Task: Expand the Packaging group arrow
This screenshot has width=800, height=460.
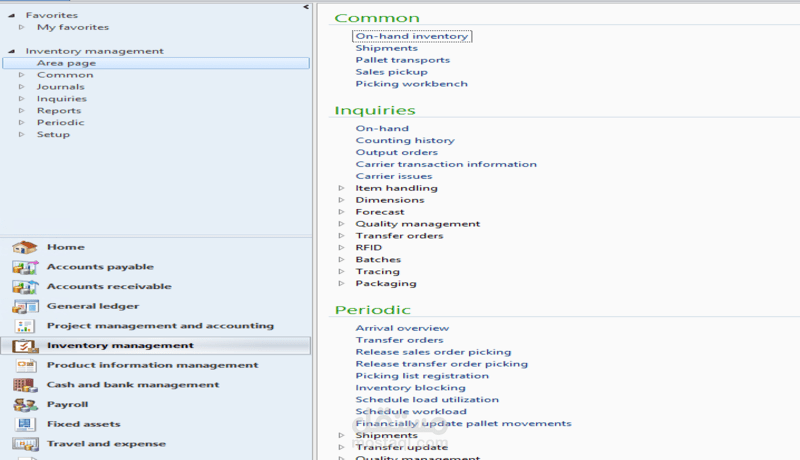Action: (x=341, y=284)
